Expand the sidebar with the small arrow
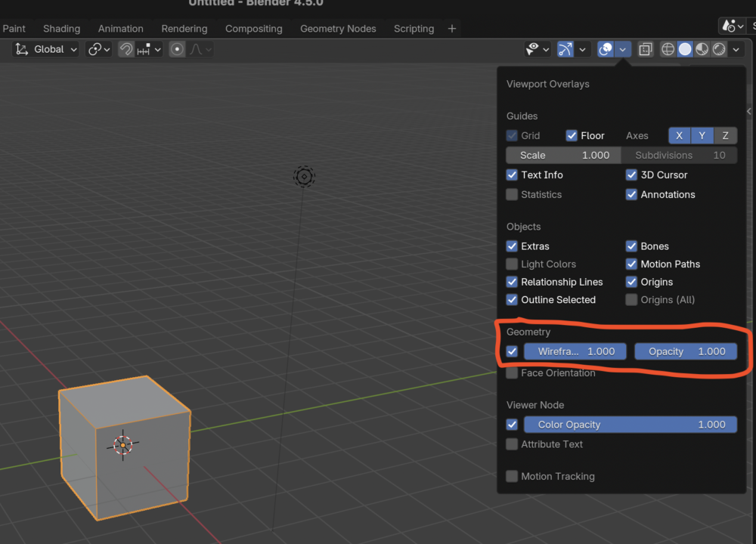Viewport: 756px width, 544px height. click(748, 111)
